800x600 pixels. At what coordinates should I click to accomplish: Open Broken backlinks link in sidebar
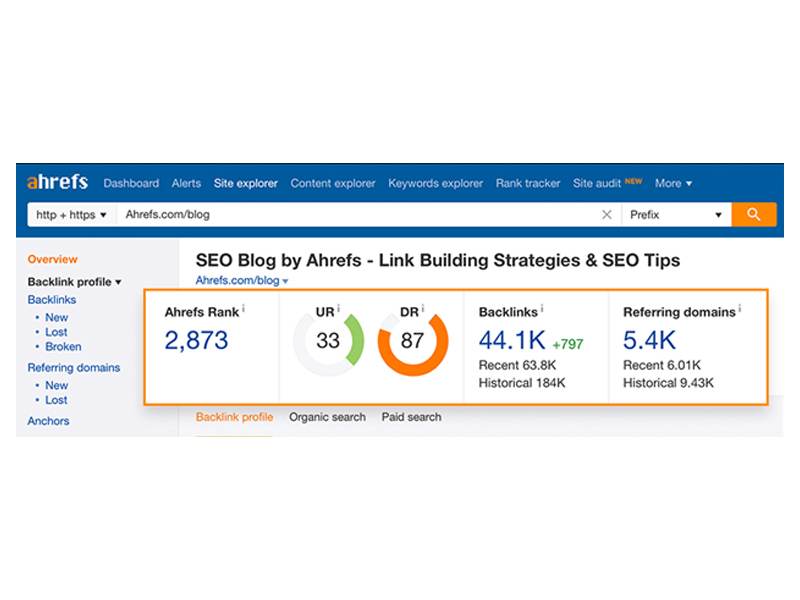click(x=63, y=347)
